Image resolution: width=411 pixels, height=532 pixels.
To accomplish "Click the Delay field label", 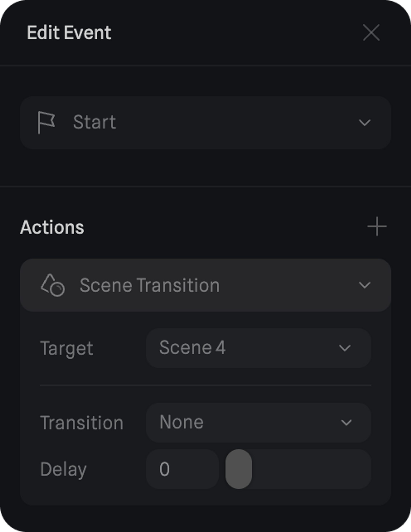I will [x=63, y=469].
